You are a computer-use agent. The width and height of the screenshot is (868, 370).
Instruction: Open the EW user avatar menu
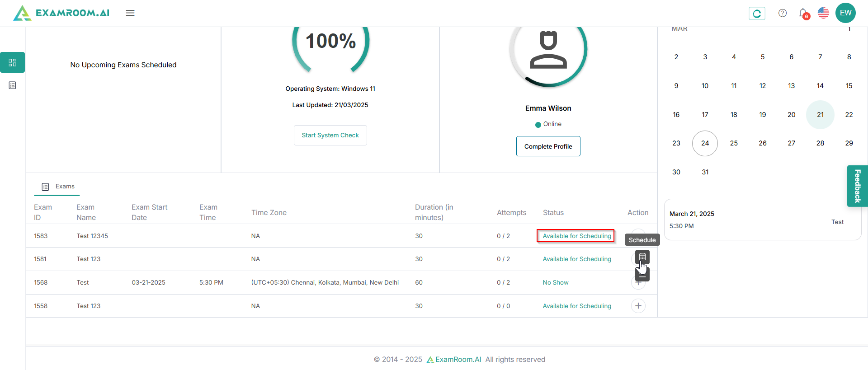(845, 13)
